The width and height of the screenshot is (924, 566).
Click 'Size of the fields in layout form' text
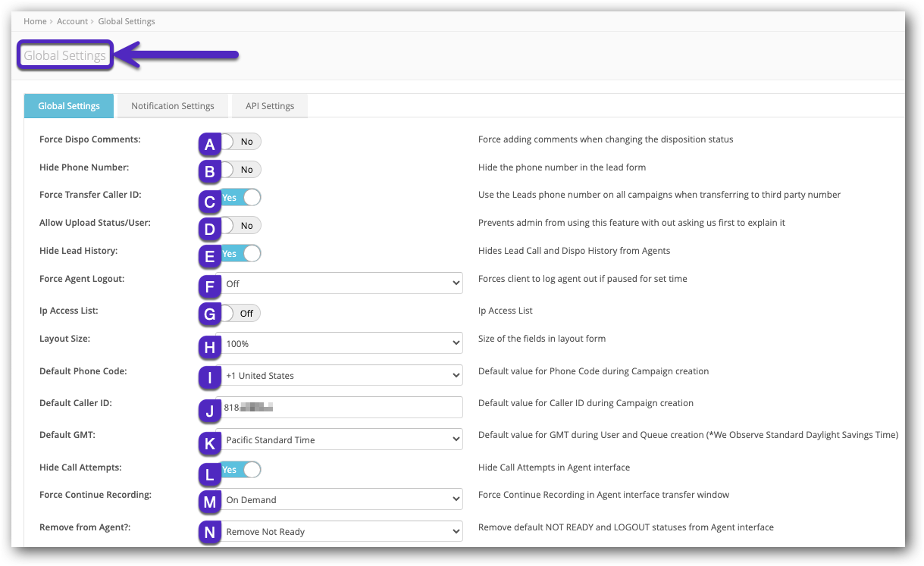[x=542, y=339]
